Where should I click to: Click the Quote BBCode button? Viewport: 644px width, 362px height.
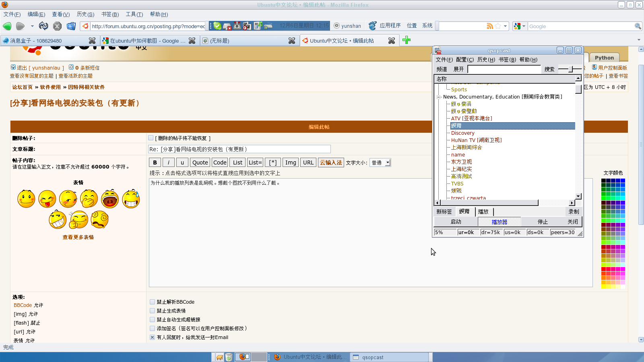[200, 162]
